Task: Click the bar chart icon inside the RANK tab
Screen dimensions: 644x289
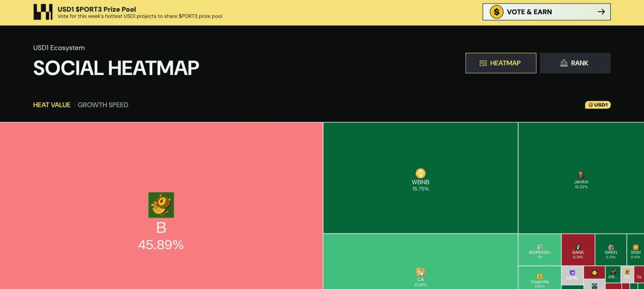Action: coord(564,63)
